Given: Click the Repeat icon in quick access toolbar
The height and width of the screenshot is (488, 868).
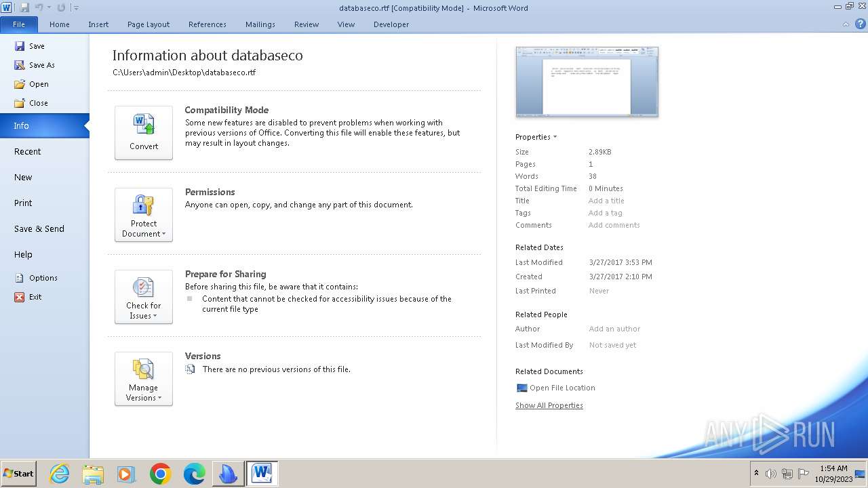Looking at the screenshot, I should (61, 7).
